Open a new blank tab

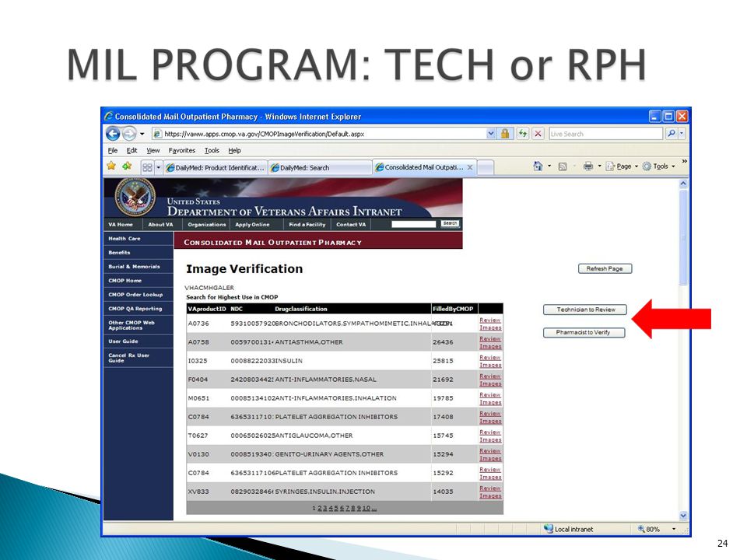tap(485, 168)
